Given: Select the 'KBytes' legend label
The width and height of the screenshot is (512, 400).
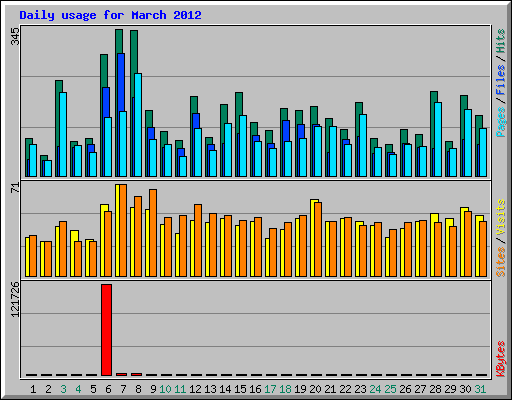Looking at the screenshot, I should click(x=501, y=359).
